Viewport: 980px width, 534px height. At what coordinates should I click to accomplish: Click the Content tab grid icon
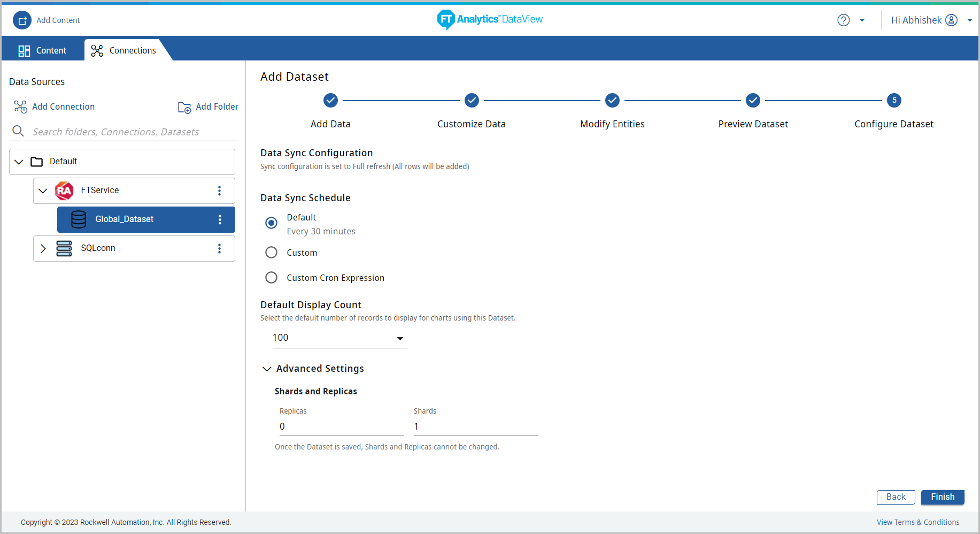click(x=24, y=51)
